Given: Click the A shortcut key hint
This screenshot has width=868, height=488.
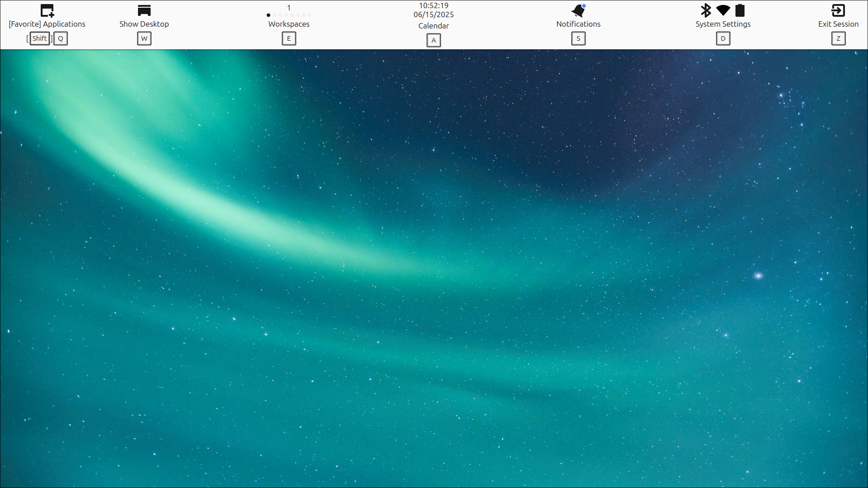Looking at the screenshot, I should click(x=433, y=40).
